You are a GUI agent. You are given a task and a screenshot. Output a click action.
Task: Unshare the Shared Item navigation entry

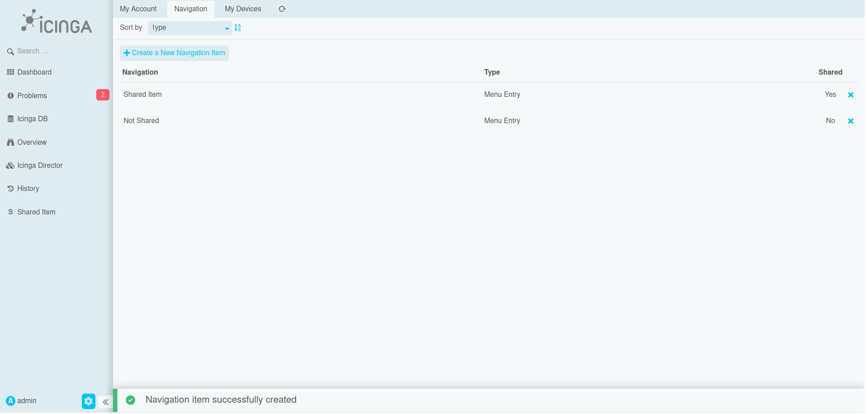tap(851, 95)
